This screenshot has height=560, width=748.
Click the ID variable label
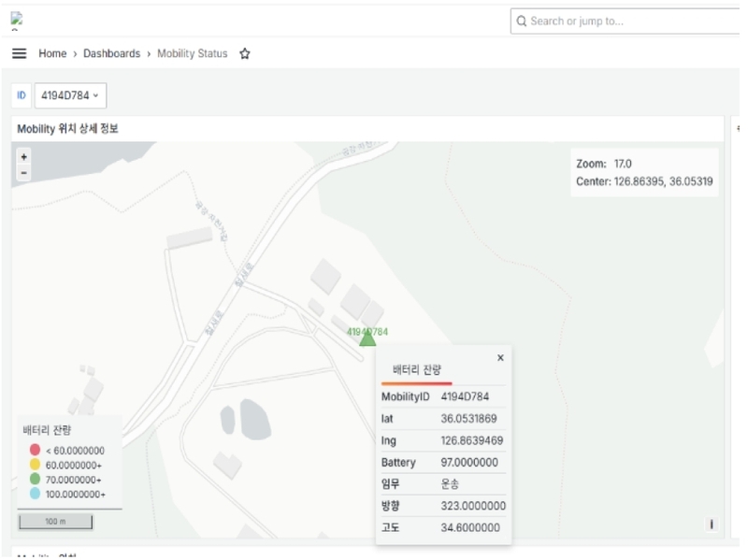click(x=22, y=95)
